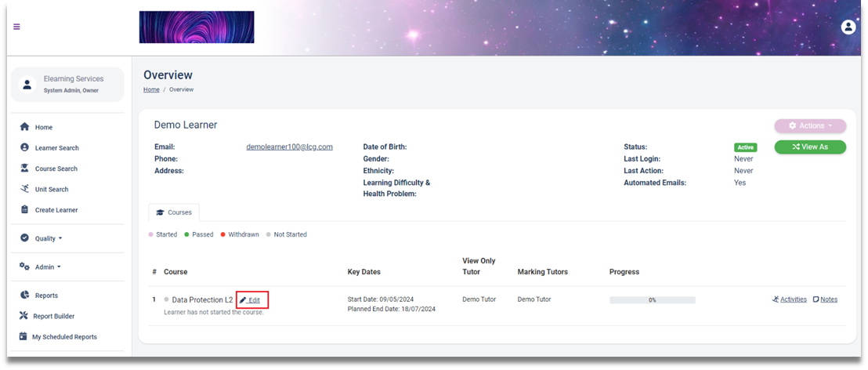This screenshot has width=868, height=370.
Task: Click the Activities skier icon
Action: [775, 299]
